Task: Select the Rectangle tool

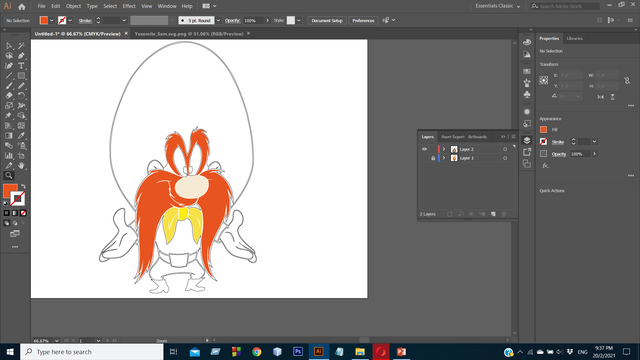Action: click(21, 76)
